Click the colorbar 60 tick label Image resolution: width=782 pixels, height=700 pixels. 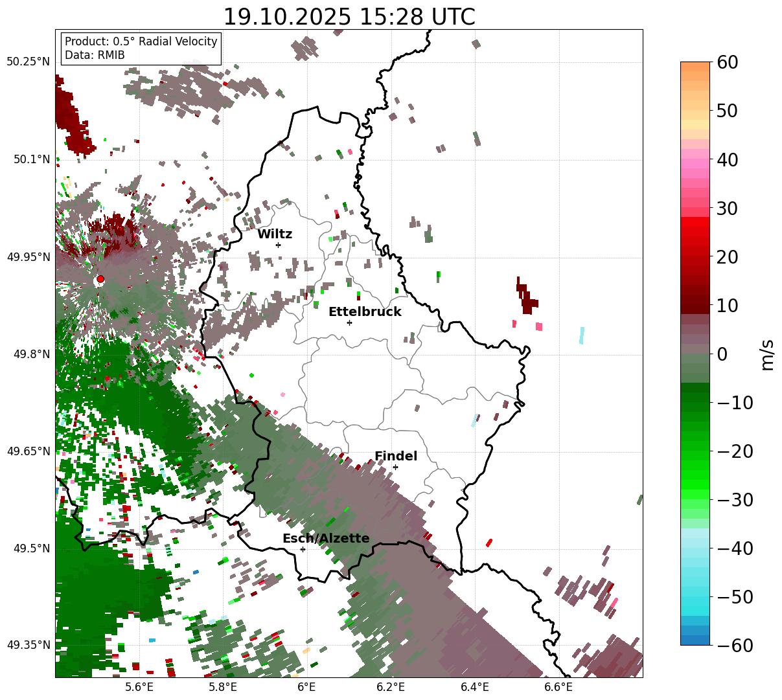point(728,63)
